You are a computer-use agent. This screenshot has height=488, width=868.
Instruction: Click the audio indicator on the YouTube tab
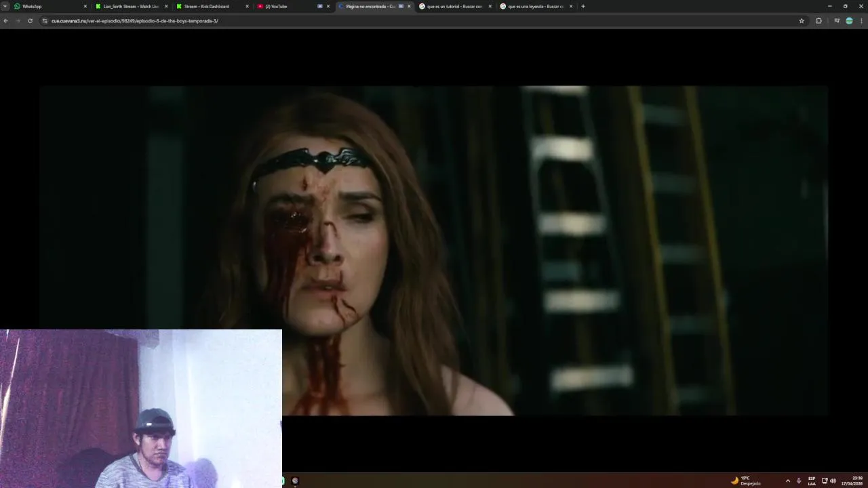click(x=320, y=6)
